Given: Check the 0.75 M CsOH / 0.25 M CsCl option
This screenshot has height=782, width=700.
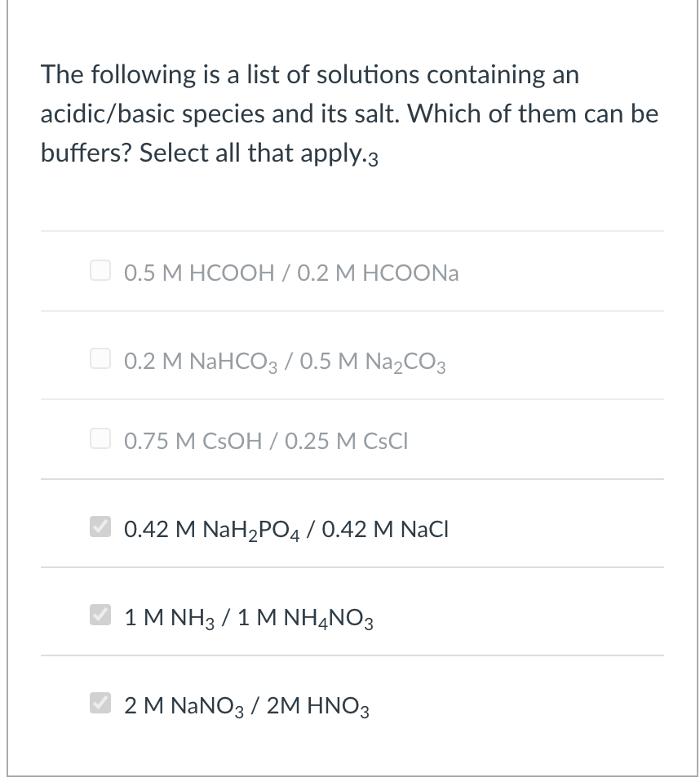Looking at the screenshot, I should [100, 438].
